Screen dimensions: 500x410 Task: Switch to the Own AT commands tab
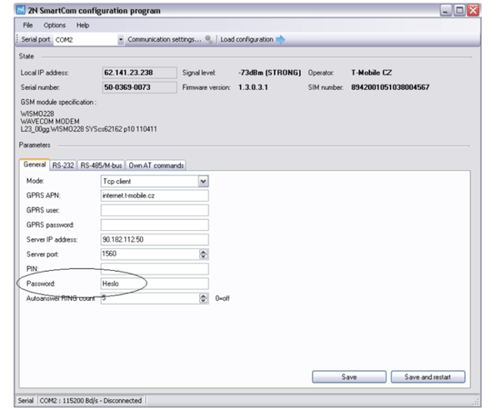coord(156,165)
